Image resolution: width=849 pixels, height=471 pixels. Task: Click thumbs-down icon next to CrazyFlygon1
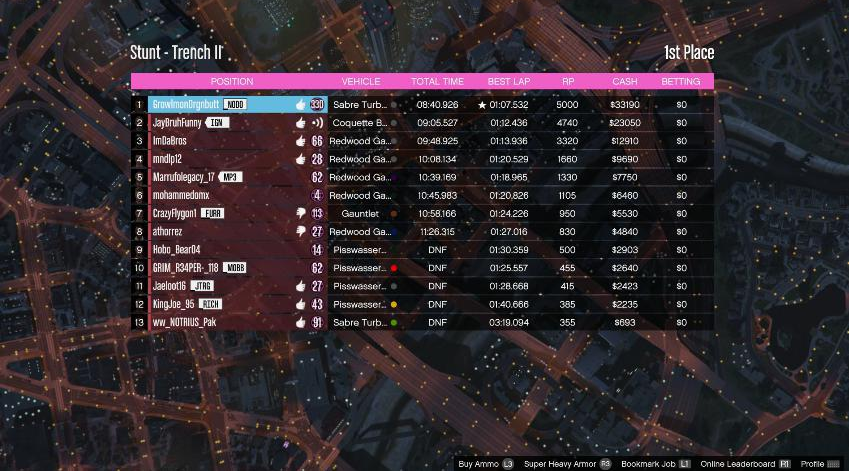tap(301, 214)
